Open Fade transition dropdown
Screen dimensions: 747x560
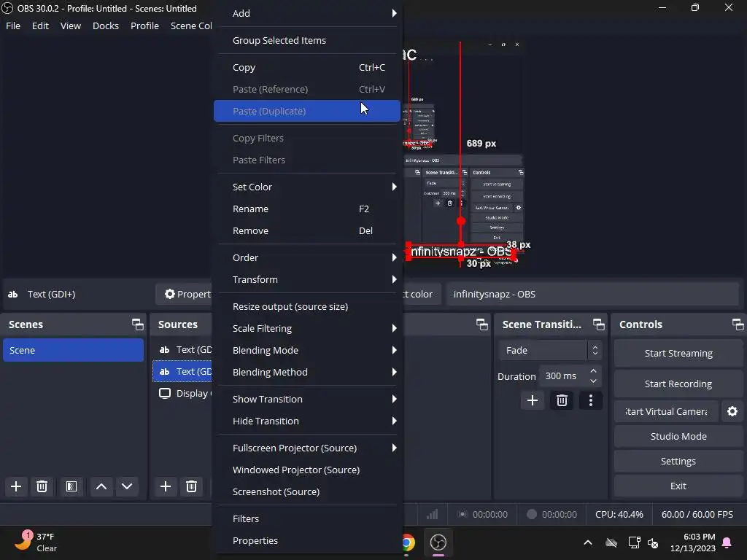tap(550, 351)
